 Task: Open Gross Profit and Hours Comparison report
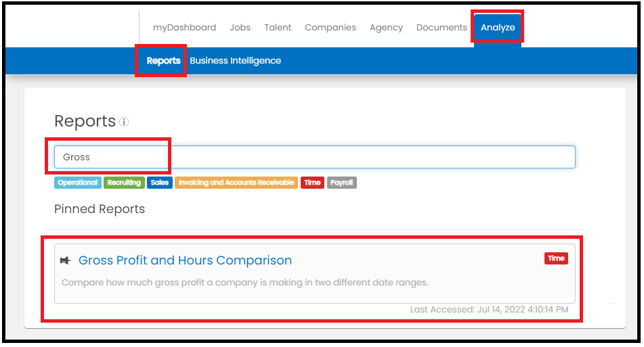click(x=185, y=260)
